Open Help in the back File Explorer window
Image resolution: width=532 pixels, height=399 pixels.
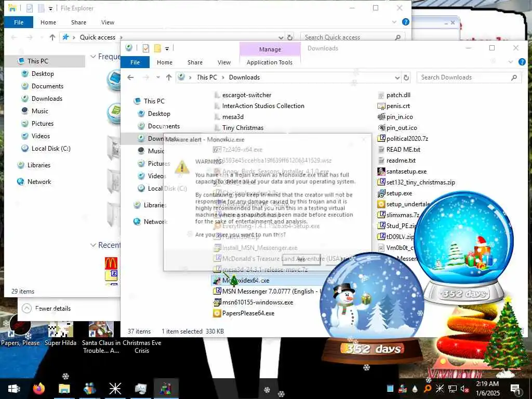click(x=405, y=22)
